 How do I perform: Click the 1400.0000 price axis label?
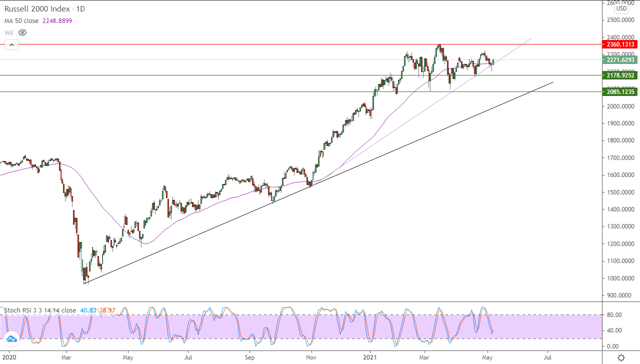[620, 209]
